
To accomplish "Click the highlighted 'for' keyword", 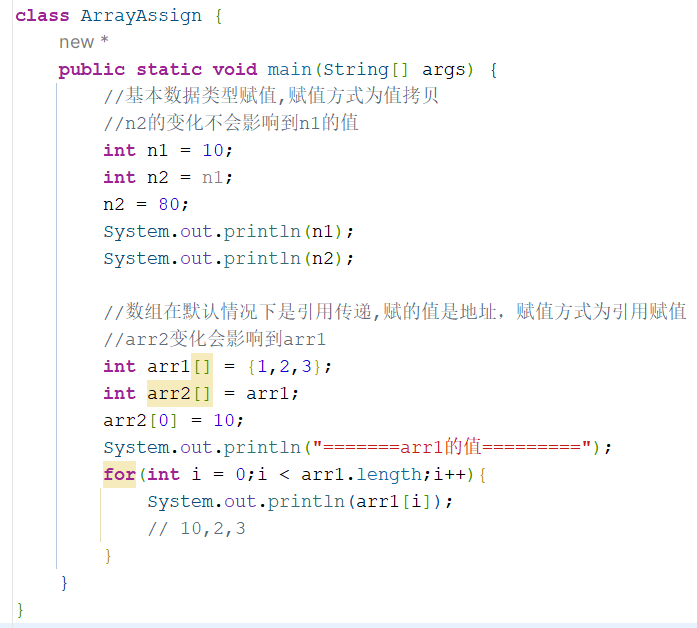I will [x=119, y=474].
